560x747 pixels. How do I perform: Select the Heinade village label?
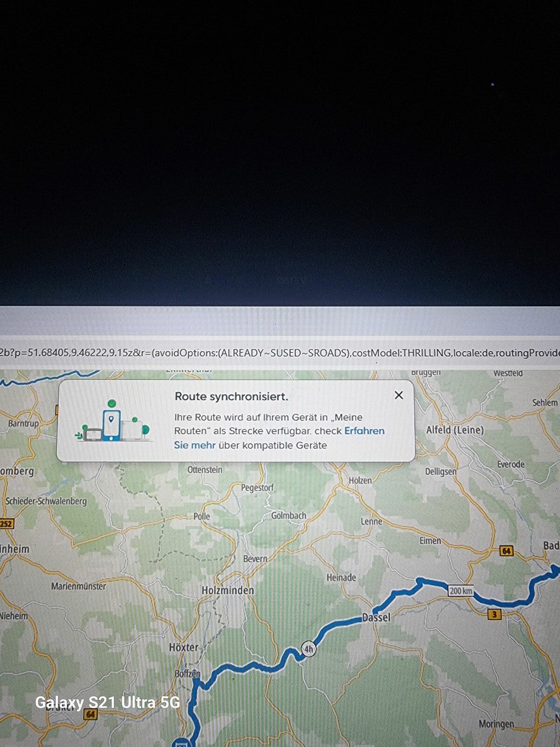pyautogui.click(x=341, y=578)
